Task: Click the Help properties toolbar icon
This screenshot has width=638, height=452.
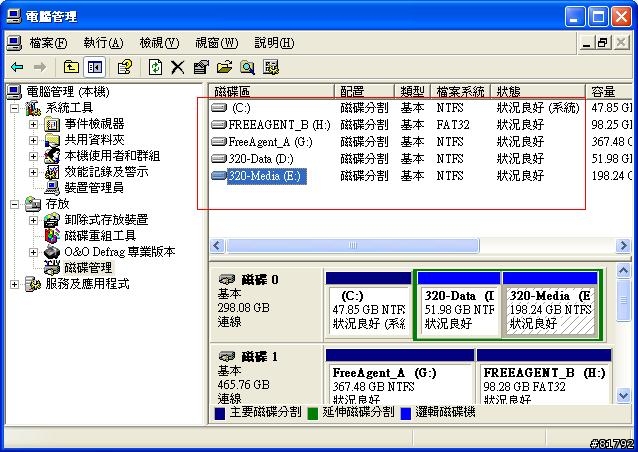Action: 125,67
